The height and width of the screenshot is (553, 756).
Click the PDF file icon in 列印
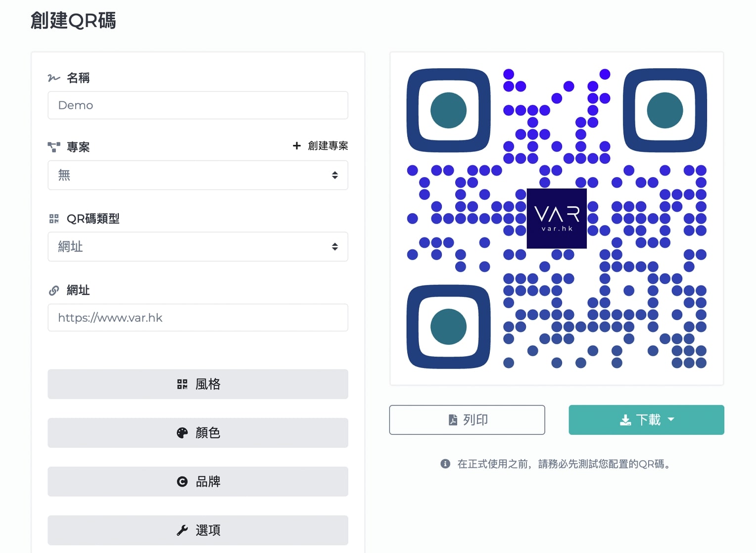coord(453,420)
